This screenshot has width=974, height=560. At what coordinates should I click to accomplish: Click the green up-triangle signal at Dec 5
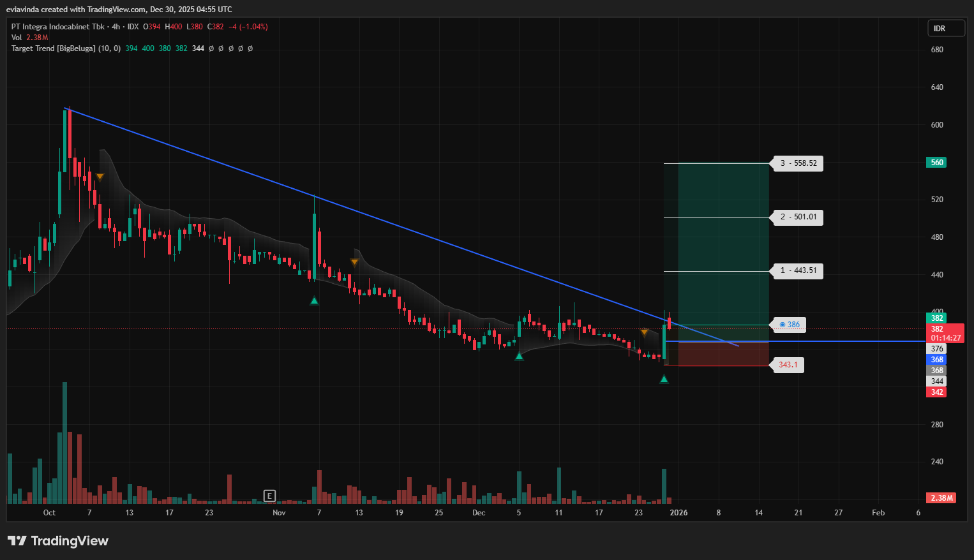click(519, 356)
